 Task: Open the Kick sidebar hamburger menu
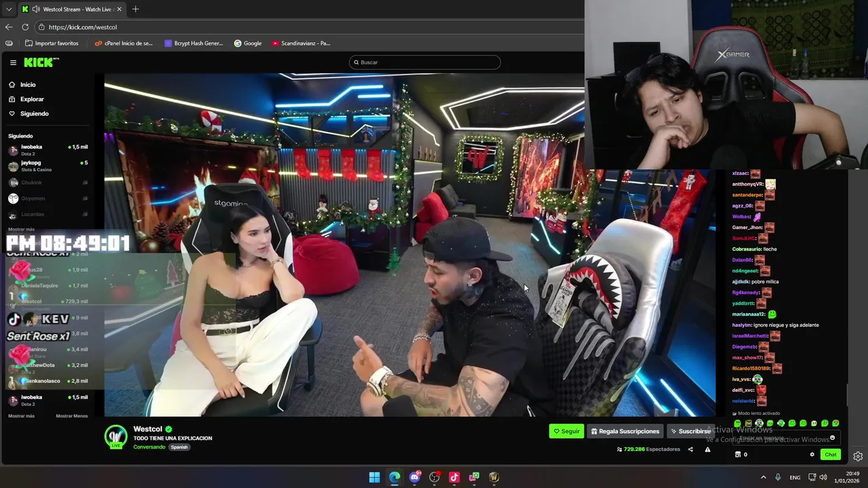[x=13, y=62]
